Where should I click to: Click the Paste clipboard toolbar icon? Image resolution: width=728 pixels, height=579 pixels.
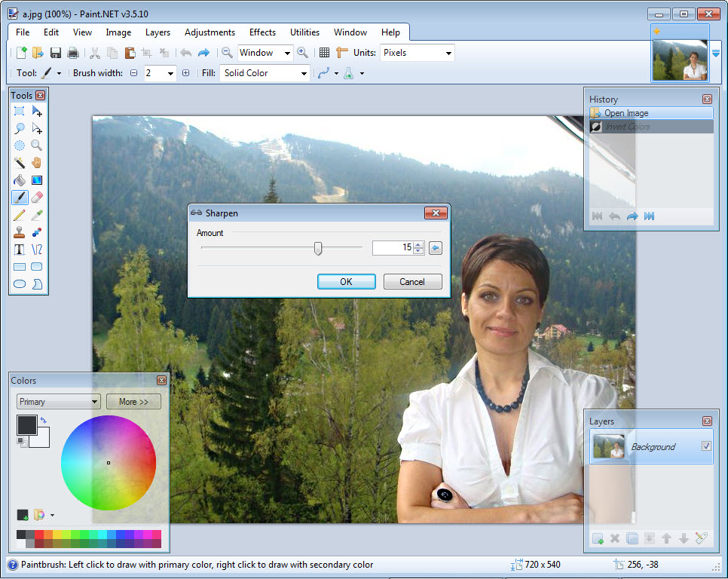[130, 53]
